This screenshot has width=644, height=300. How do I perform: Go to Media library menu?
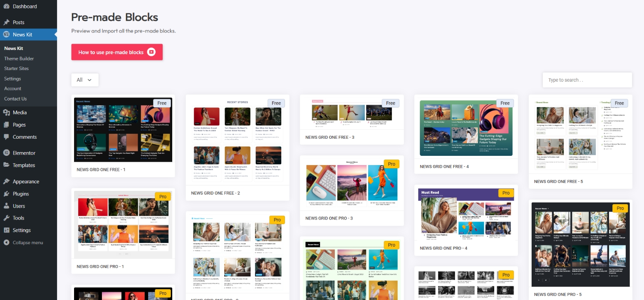point(28,112)
